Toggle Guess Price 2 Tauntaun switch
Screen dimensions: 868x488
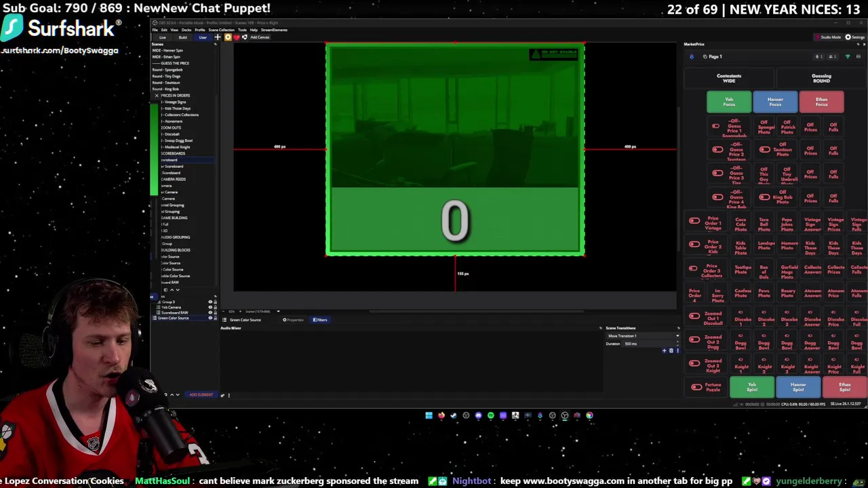717,150
